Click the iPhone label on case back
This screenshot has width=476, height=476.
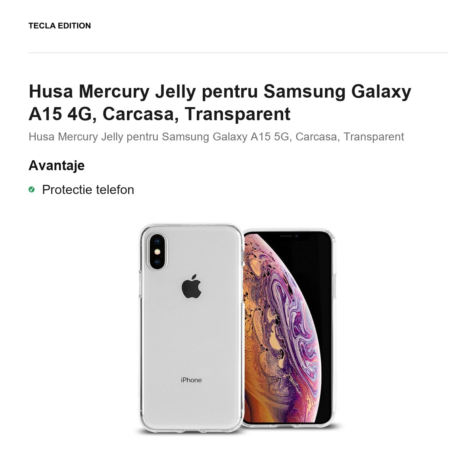tap(191, 380)
